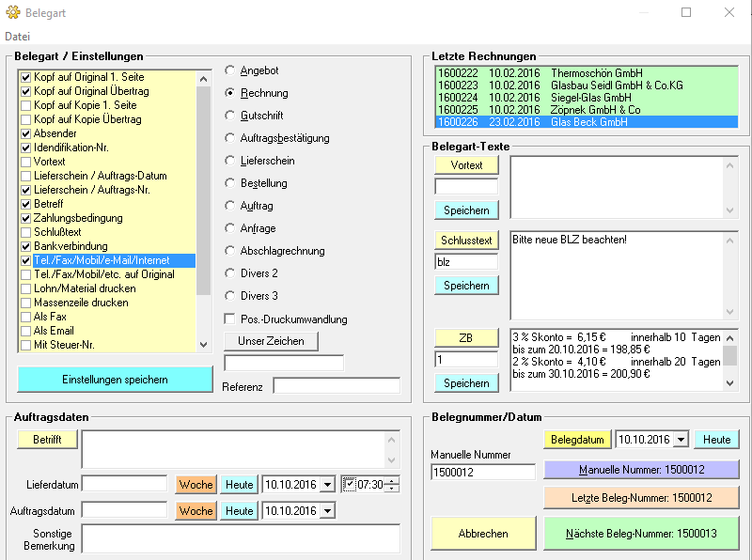Check Mit Steuer-Nr. option
The height and width of the screenshot is (560, 752).
coord(26,345)
